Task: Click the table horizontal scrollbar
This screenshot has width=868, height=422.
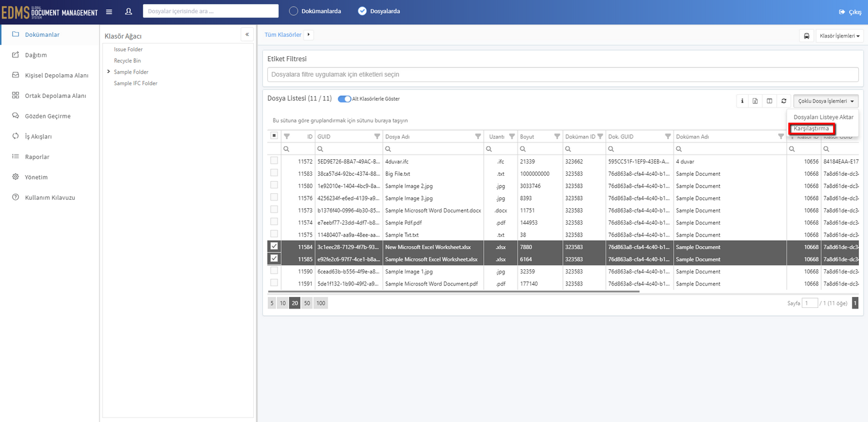Action: pos(452,292)
